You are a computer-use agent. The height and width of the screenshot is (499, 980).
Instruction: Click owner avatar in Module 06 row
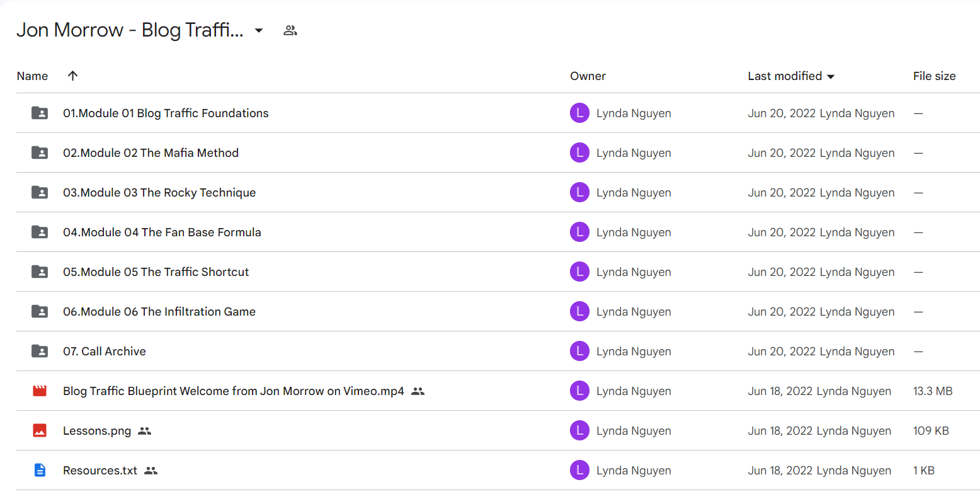pyautogui.click(x=579, y=311)
